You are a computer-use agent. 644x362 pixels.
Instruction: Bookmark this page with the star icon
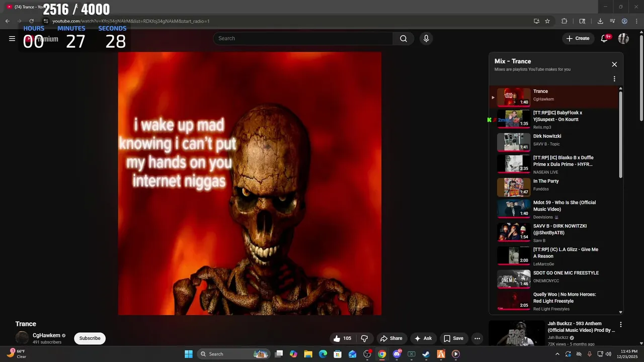(x=547, y=21)
